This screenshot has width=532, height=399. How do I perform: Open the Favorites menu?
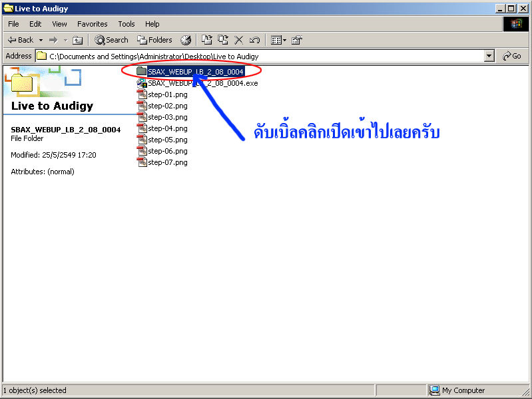[x=93, y=24]
